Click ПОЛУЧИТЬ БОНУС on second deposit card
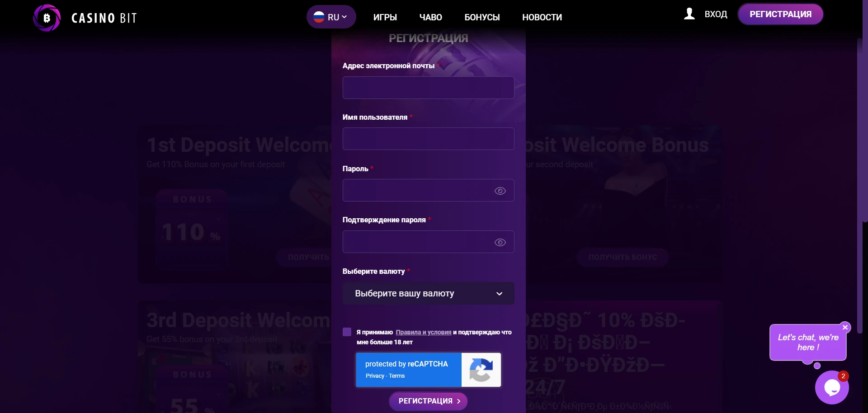 [623, 257]
